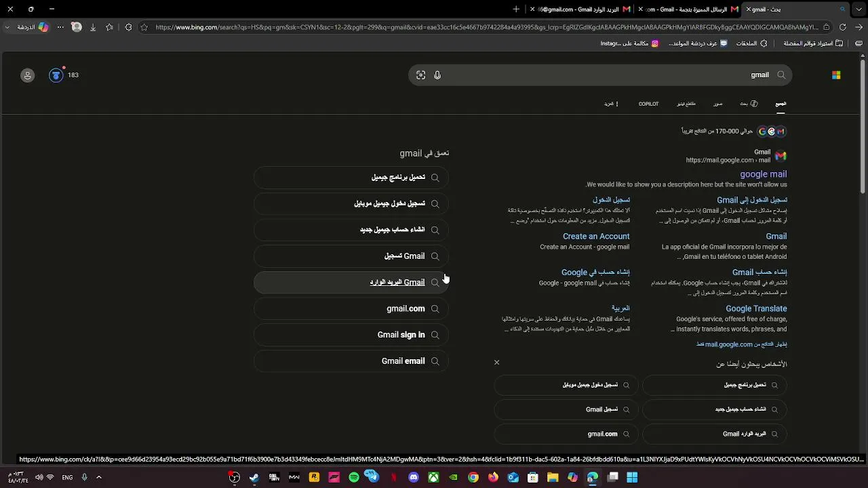
Task: Open the تسجيل الدخول إلى Gmail sublink
Action: click(752, 200)
